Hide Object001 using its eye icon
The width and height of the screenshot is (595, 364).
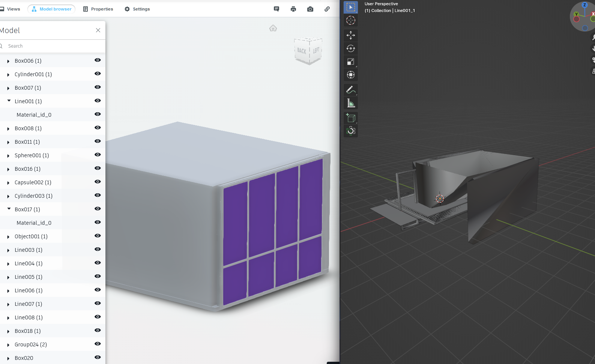click(98, 236)
